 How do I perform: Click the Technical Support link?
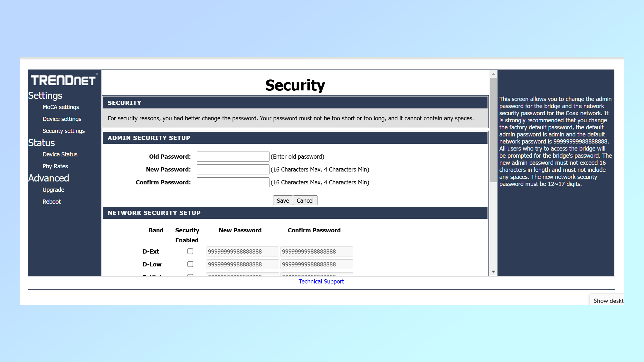321,281
